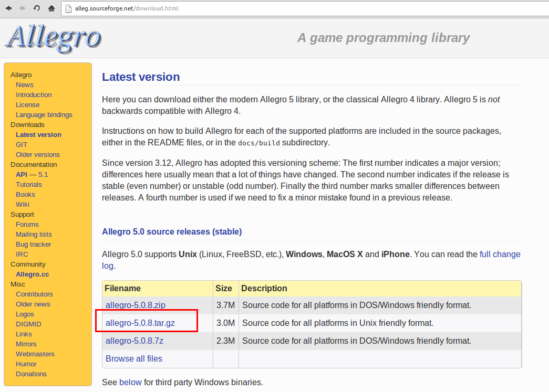Click Browse all files link

pyautogui.click(x=134, y=358)
